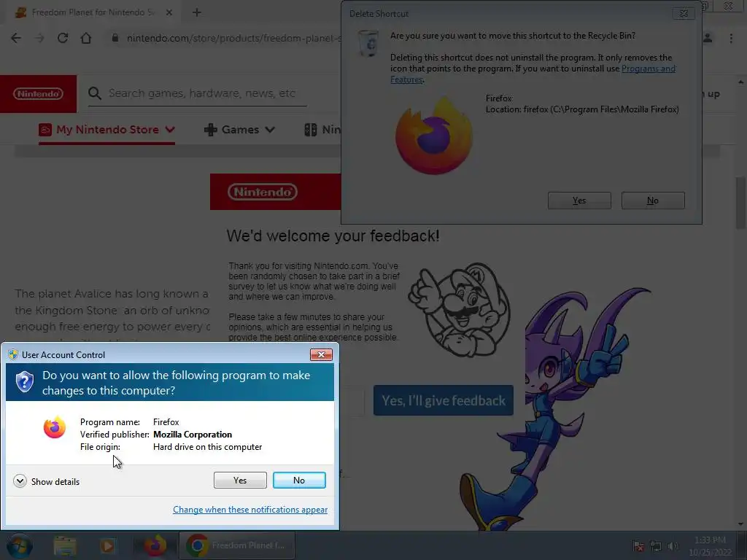The image size is (747, 560).
Task: Click the Action Center flag tray icon
Action: pos(638,546)
